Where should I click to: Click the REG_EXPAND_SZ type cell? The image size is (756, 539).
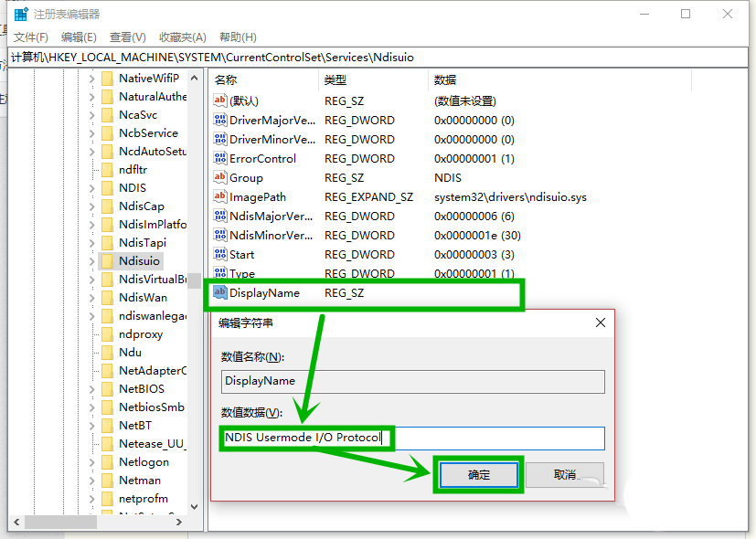tap(368, 197)
